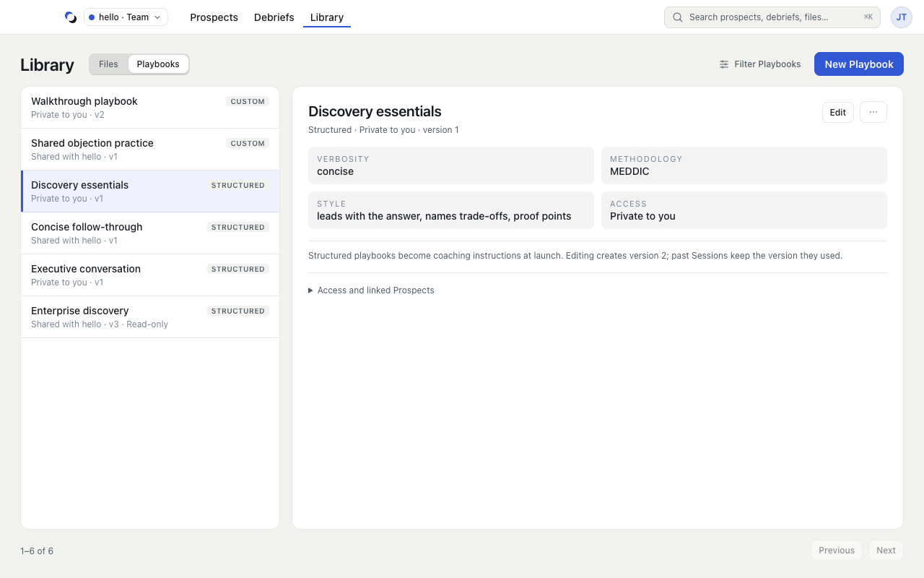Open the Prospects tab
Viewport: 924px width, 578px height.
(214, 17)
